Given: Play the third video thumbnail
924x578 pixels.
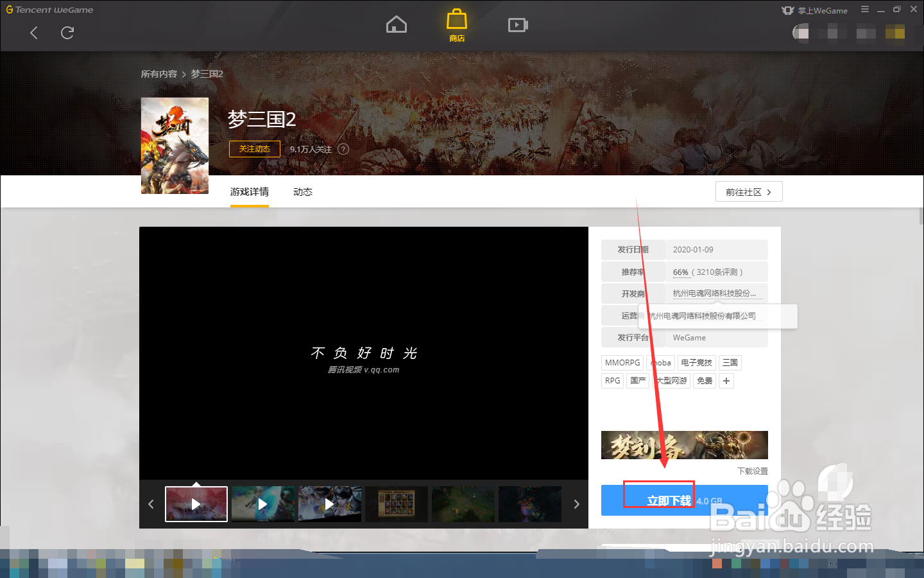Looking at the screenshot, I should 330,504.
